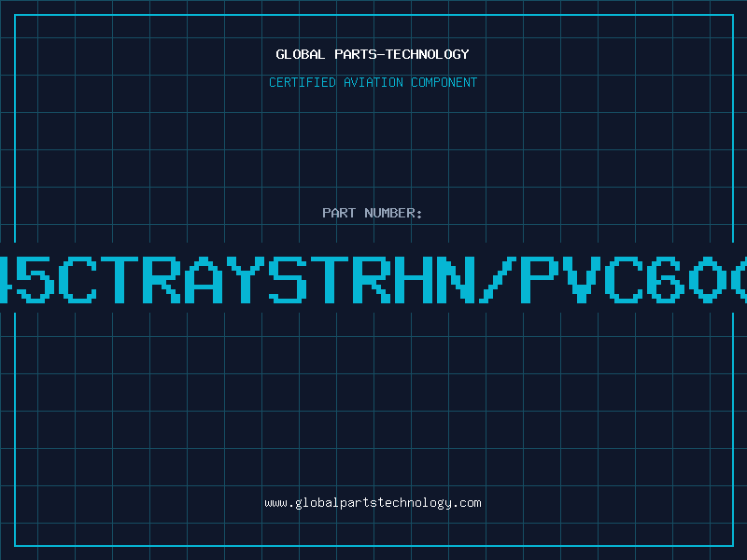Click the large part number text containing 'TRAYSTRHN/PVC'
Screen dimensions: 747x560
pos(373,279)
